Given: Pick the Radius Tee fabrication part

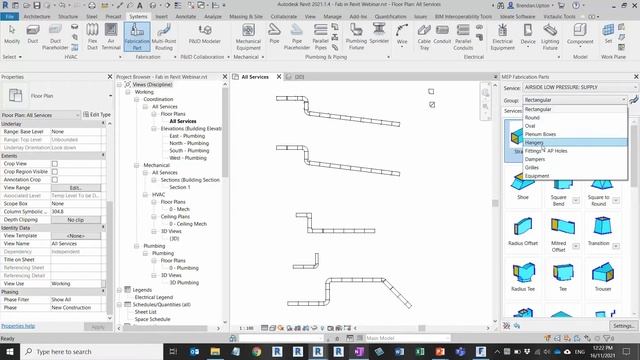Looking at the screenshot, I should 523,277.
